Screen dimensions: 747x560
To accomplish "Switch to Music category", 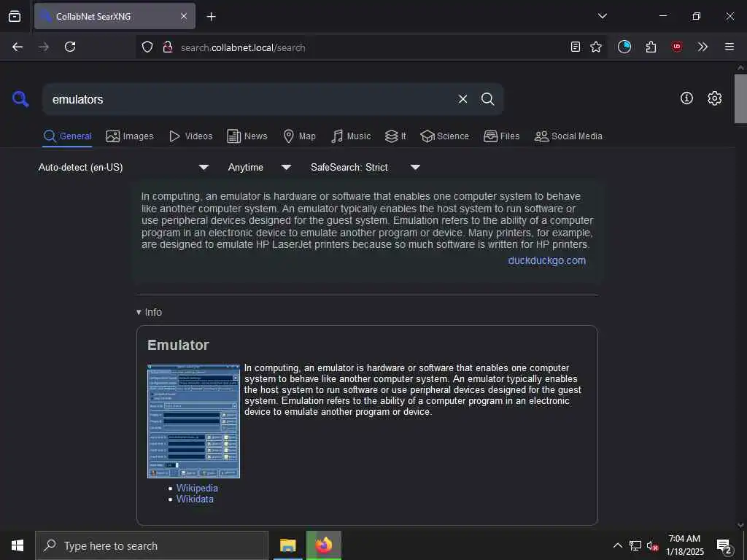I will [x=351, y=136].
